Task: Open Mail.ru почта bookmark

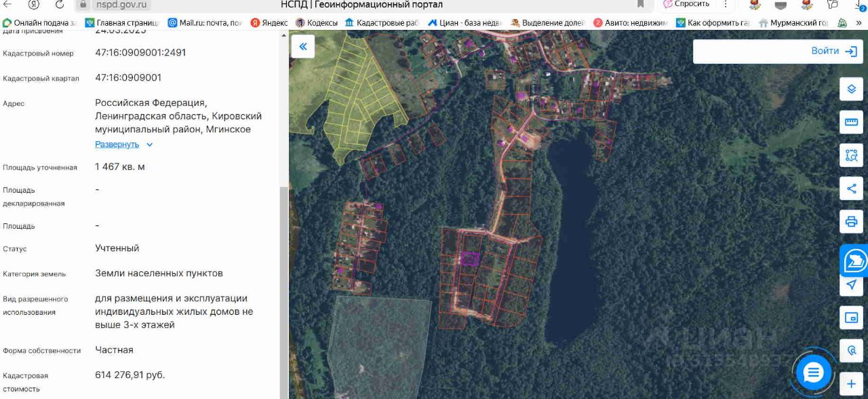Action: point(205,22)
